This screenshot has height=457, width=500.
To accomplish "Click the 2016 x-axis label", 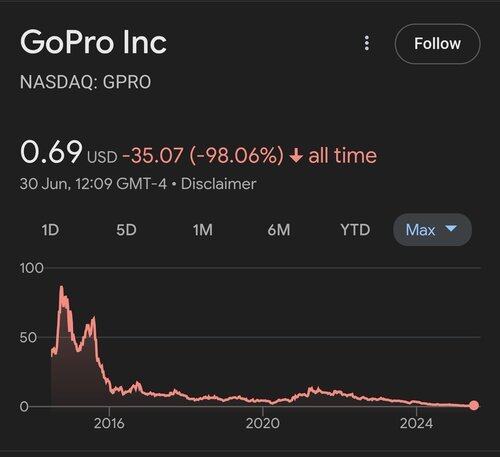I will pos(109,423).
